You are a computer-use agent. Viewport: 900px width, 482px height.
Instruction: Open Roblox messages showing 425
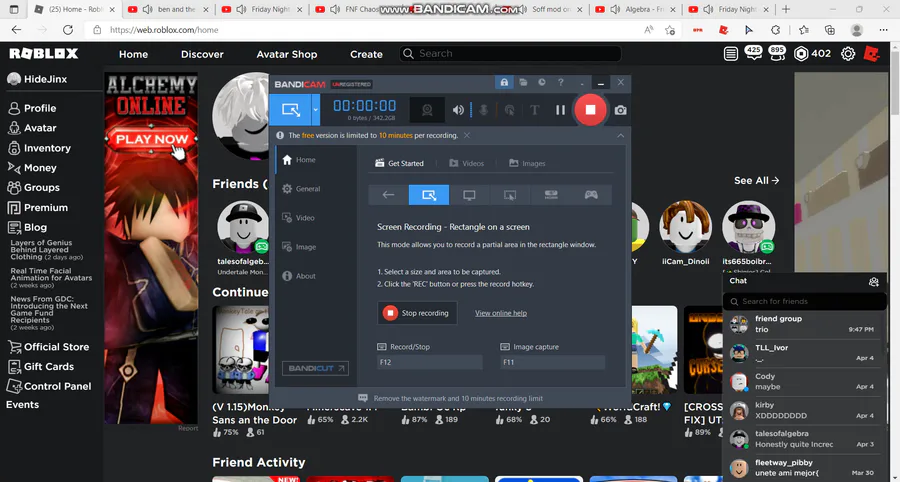coord(753,53)
